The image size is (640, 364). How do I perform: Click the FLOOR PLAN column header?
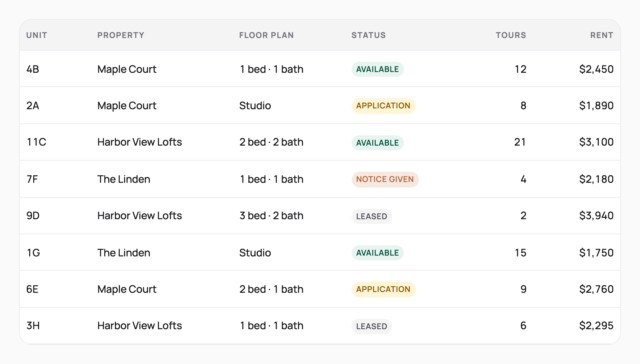pos(266,35)
